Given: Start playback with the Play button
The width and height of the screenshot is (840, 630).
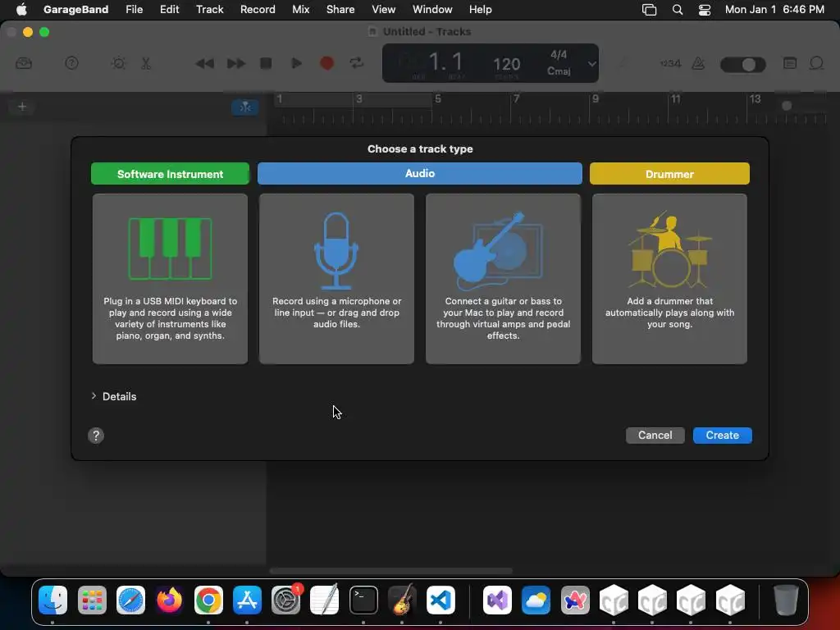Looking at the screenshot, I should 296,63.
